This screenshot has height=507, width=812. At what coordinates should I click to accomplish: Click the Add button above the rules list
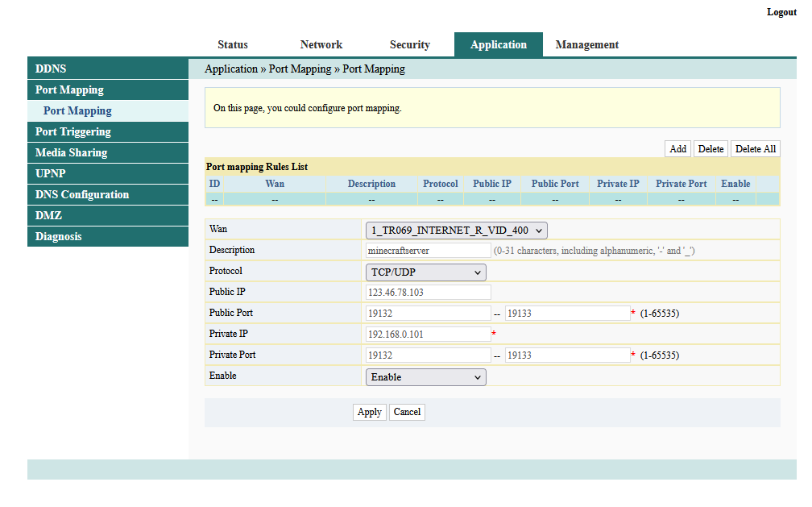[x=677, y=148]
